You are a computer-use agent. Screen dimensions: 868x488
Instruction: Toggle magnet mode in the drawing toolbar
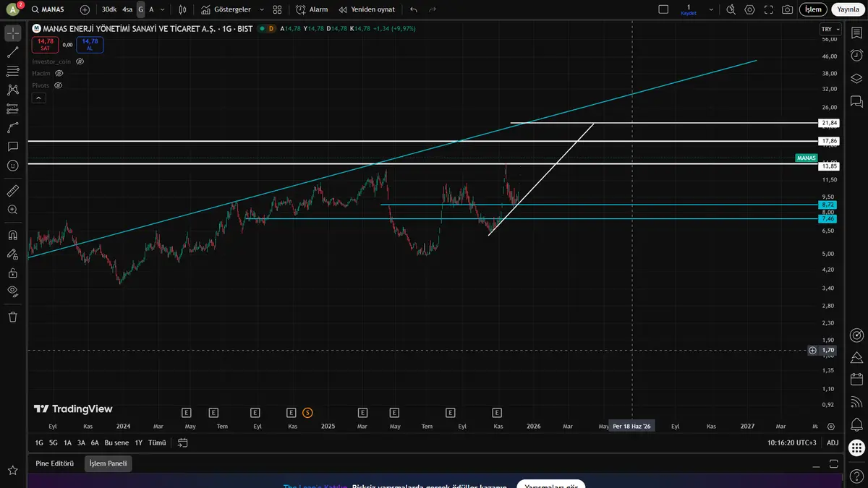pos(12,235)
